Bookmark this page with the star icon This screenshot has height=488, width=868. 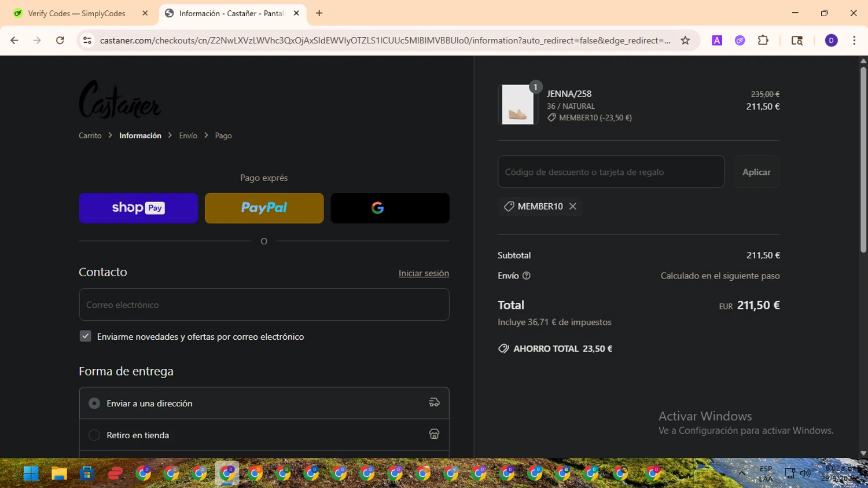[685, 41]
